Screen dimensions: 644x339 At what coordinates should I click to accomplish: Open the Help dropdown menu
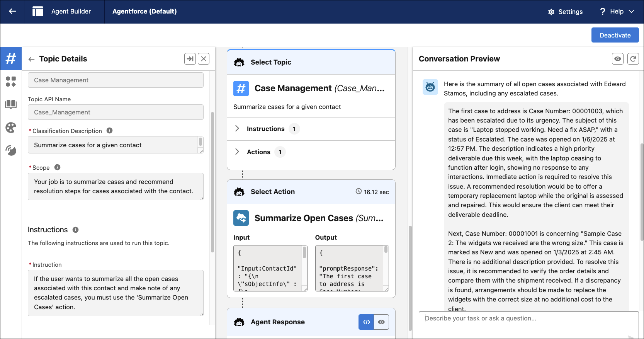617,12
